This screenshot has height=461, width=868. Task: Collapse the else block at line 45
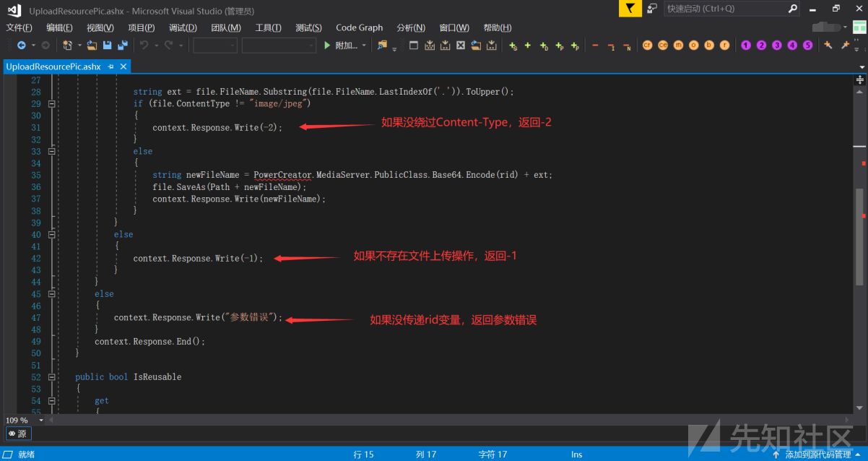[x=51, y=294]
